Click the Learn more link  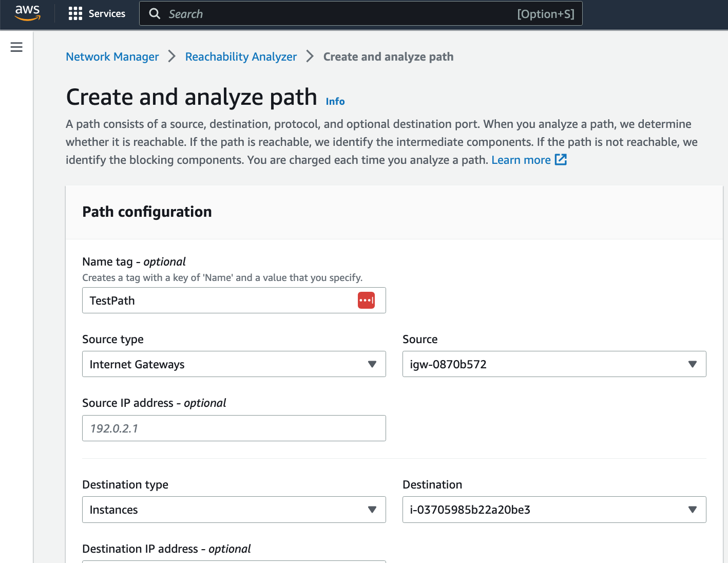(x=521, y=160)
